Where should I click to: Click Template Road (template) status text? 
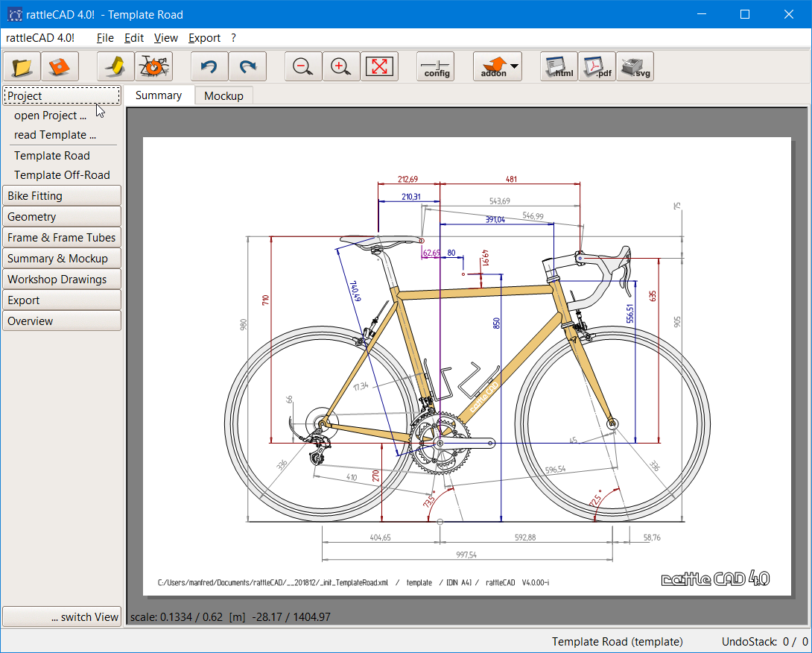click(x=618, y=642)
